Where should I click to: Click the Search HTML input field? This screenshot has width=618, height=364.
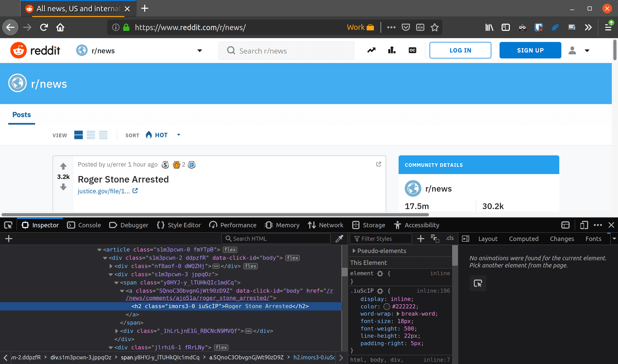tap(276, 238)
